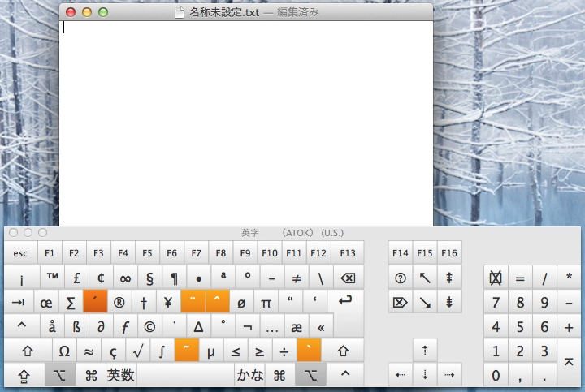The image size is (585, 392).
Task: Click the Omega Ω key
Action: pyautogui.click(x=64, y=351)
